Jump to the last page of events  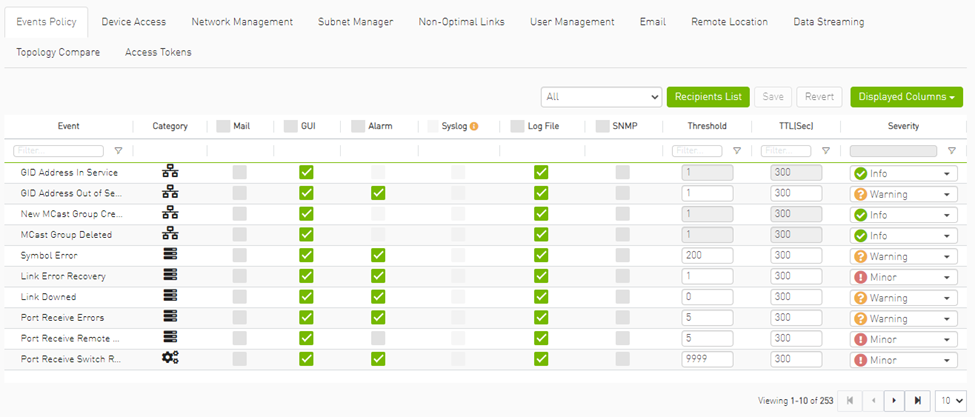tap(917, 400)
